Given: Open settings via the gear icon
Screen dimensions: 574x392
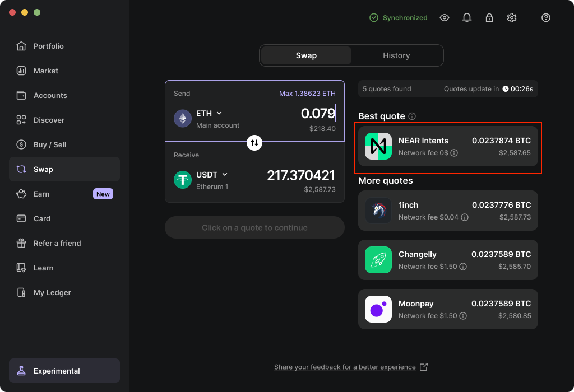Looking at the screenshot, I should pos(511,18).
